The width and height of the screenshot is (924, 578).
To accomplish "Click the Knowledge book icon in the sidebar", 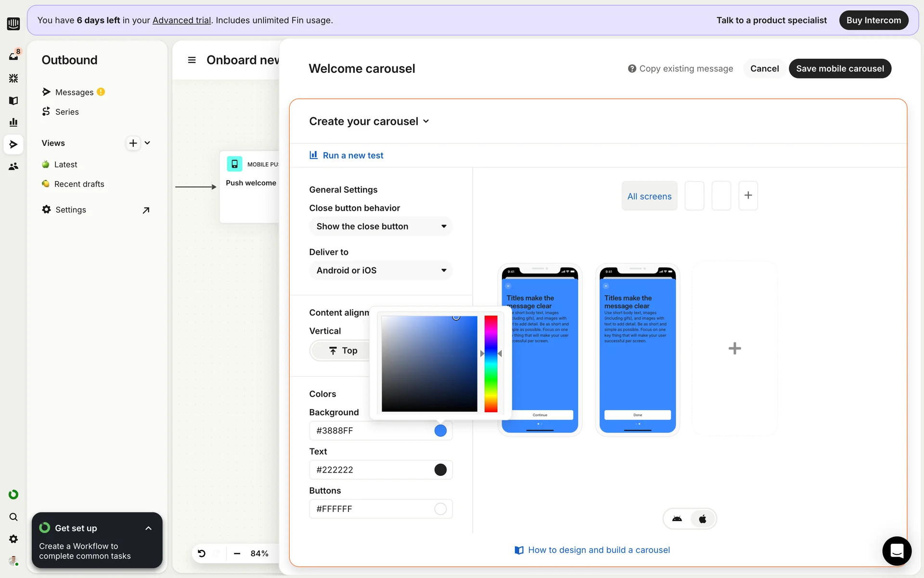I will pos(13,100).
